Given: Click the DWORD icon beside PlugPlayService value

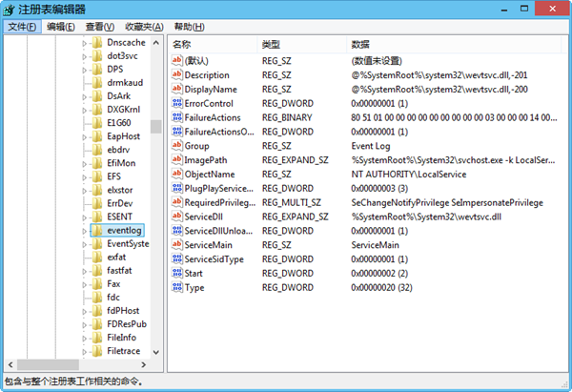Looking at the screenshot, I should click(x=177, y=188).
